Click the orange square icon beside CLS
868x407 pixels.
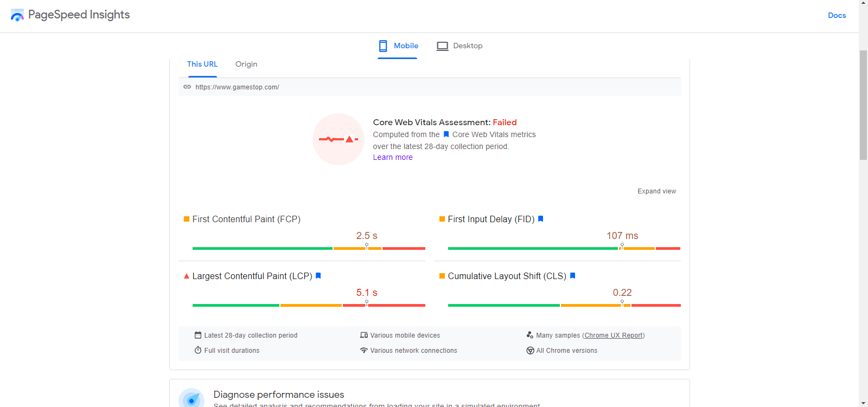click(442, 276)
